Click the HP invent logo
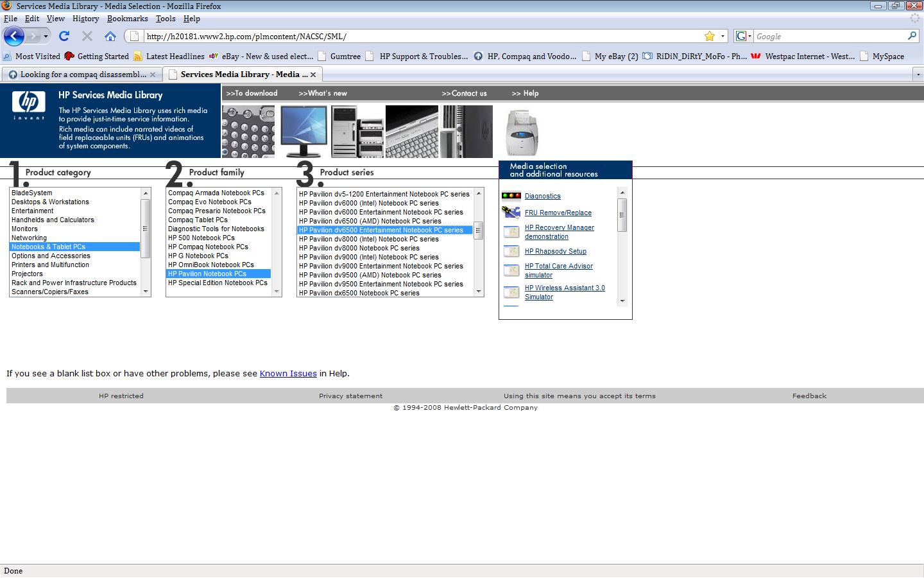 coord(29,105)
